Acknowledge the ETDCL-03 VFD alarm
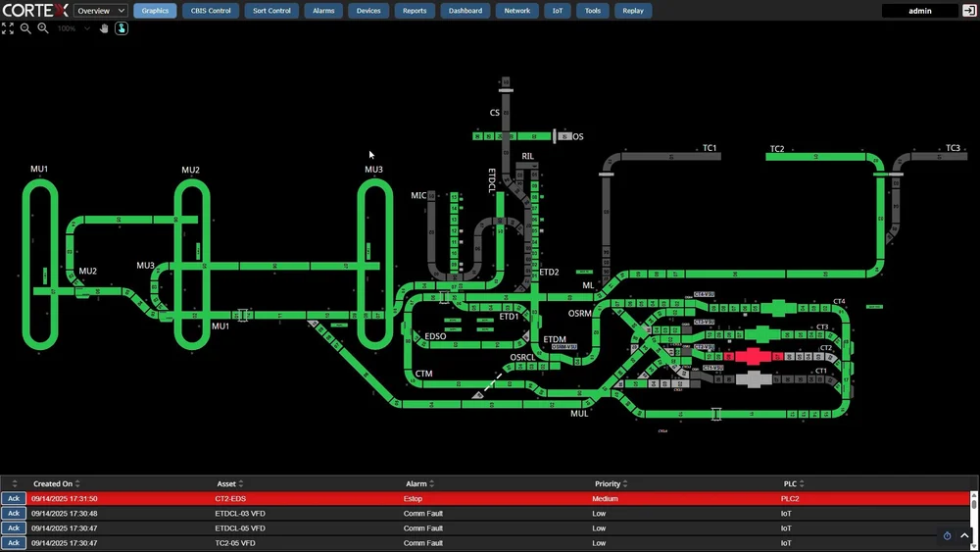980x552 pixels. pos(14,513)
